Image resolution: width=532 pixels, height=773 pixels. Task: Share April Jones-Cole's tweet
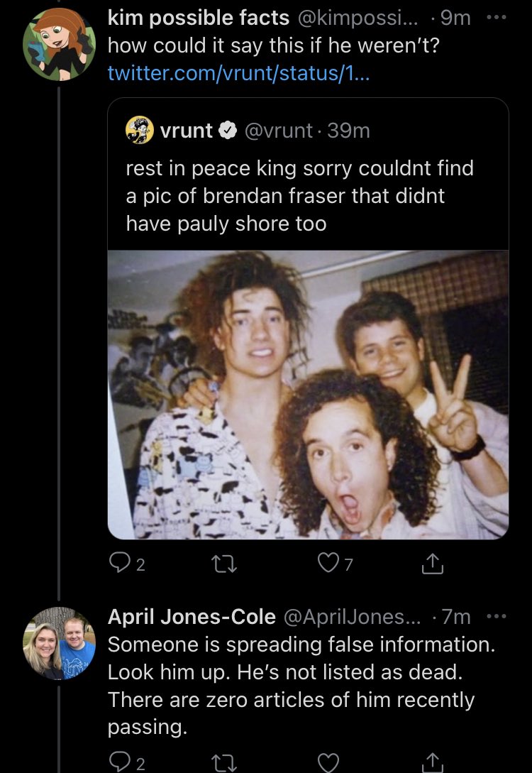tap(433, 762)
